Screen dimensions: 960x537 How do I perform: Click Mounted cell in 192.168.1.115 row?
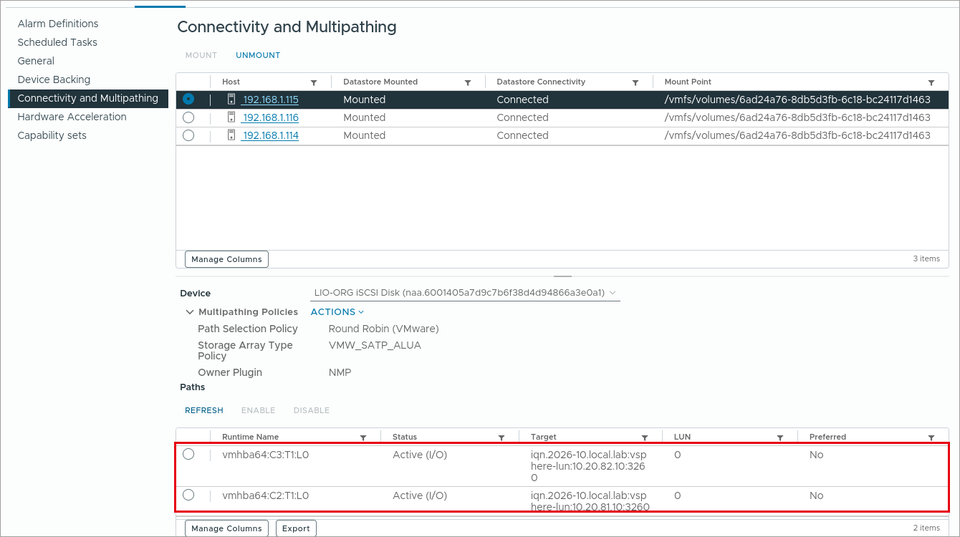364,99
